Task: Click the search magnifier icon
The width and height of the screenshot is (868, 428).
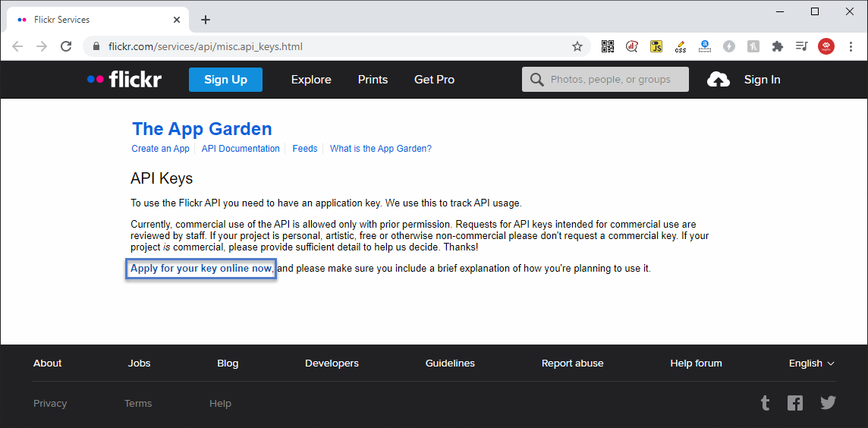Action: coord(536,80)
